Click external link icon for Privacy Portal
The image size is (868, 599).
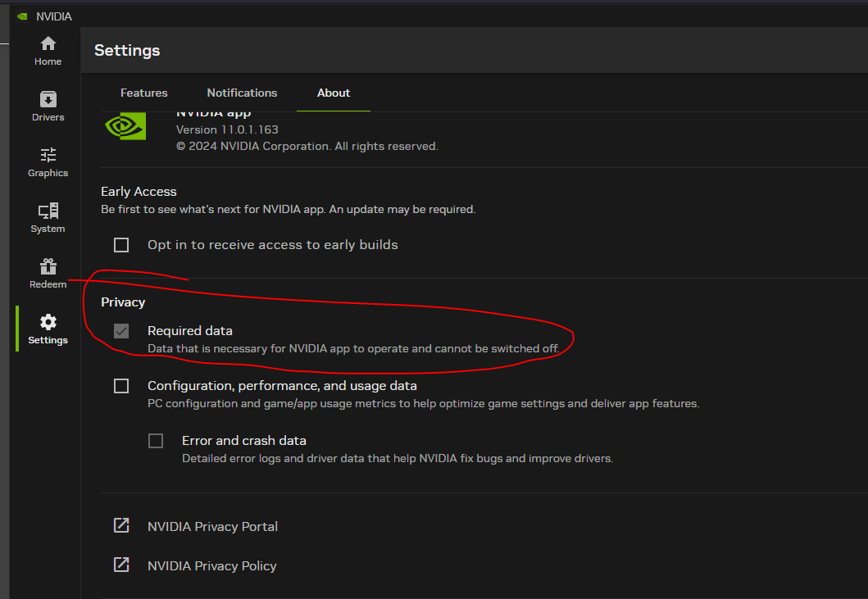pos(121,525)
